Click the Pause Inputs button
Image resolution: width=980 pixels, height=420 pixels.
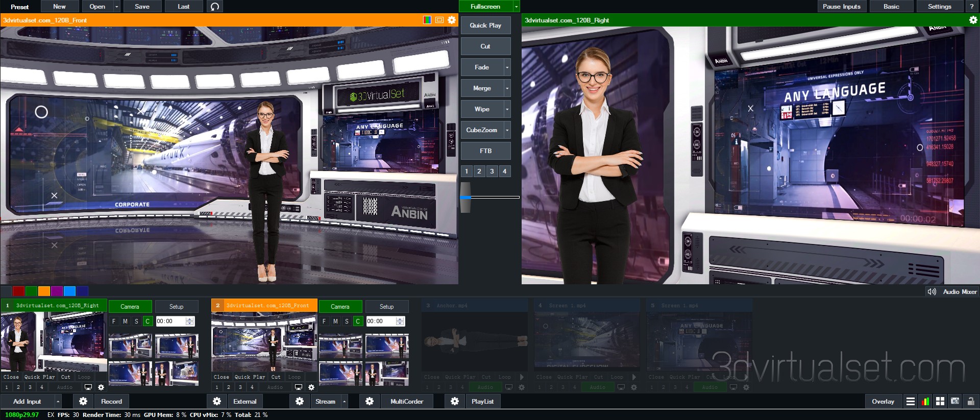841,7
